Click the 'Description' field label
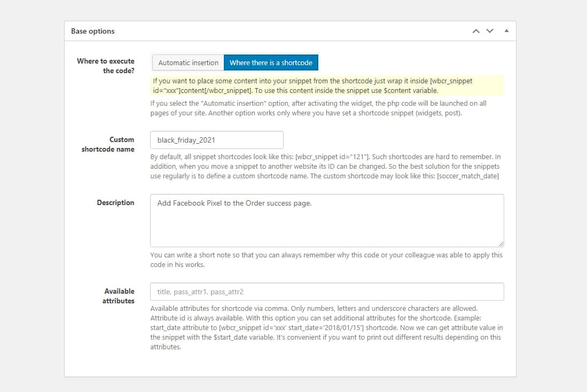 (115, 202)
